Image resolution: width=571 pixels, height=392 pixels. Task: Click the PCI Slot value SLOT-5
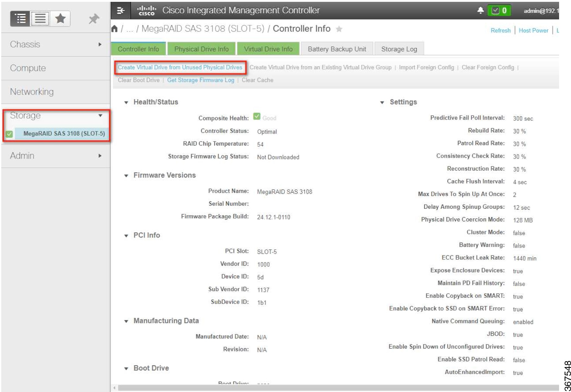pos(267,252)
